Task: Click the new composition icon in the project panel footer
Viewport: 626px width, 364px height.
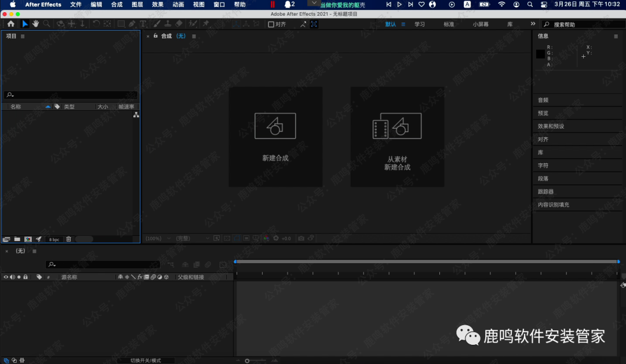Action: tap(28, 239)
